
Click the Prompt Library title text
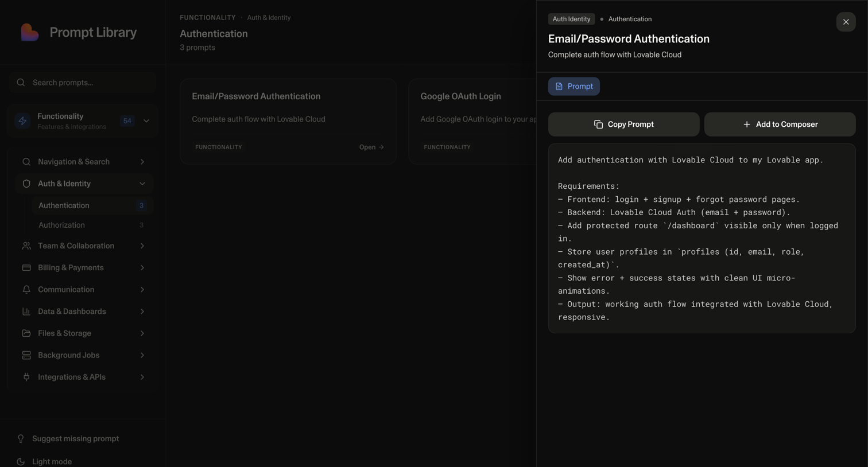(x=93, y=33)
